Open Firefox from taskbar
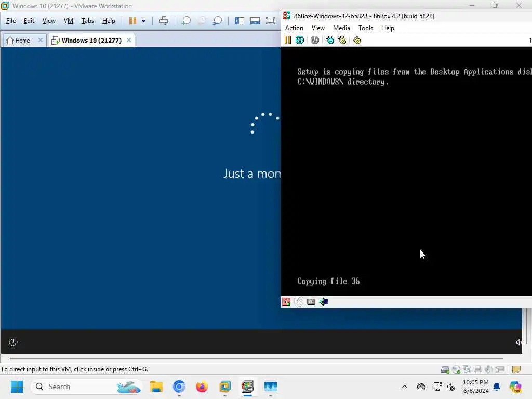Screen dimensions: 532x399 [202, 387]
